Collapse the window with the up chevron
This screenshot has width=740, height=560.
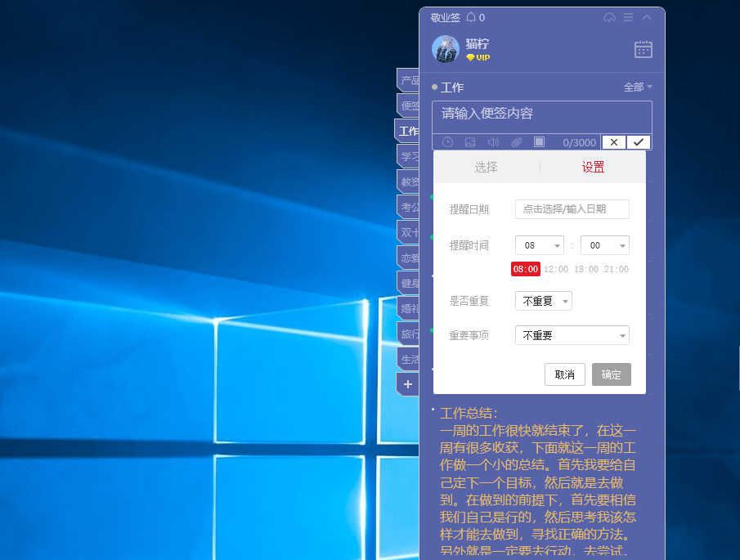click(x=647, y=17)
